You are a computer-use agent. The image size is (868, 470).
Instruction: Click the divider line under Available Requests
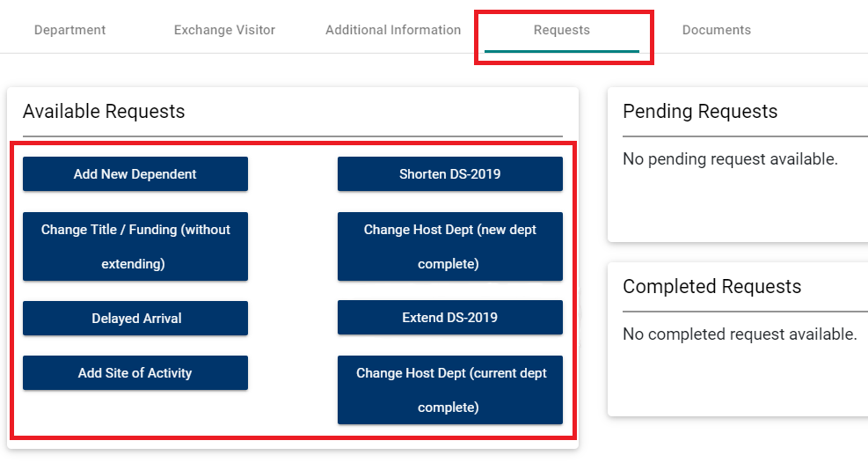coord(292,136)
